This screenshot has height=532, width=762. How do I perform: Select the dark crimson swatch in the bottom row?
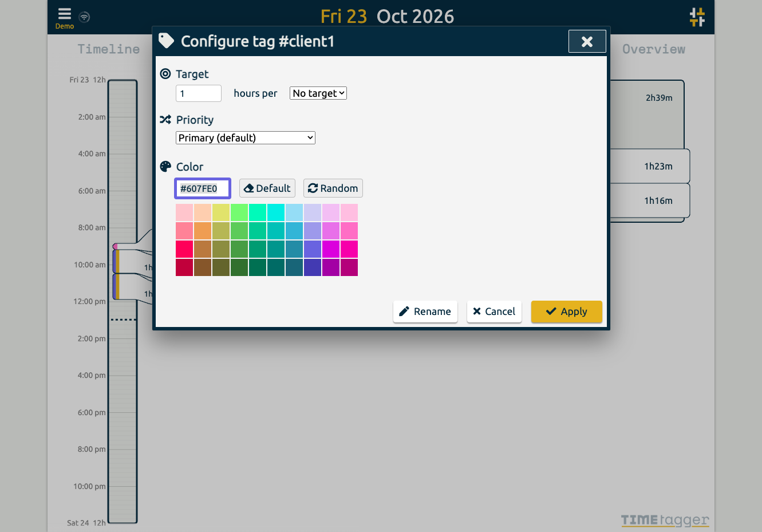pos(184,267)
